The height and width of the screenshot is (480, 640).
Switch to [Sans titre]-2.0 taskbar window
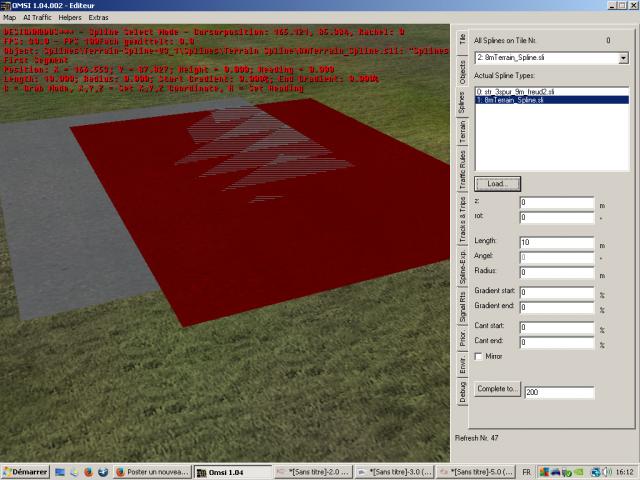tap(313, 472)
